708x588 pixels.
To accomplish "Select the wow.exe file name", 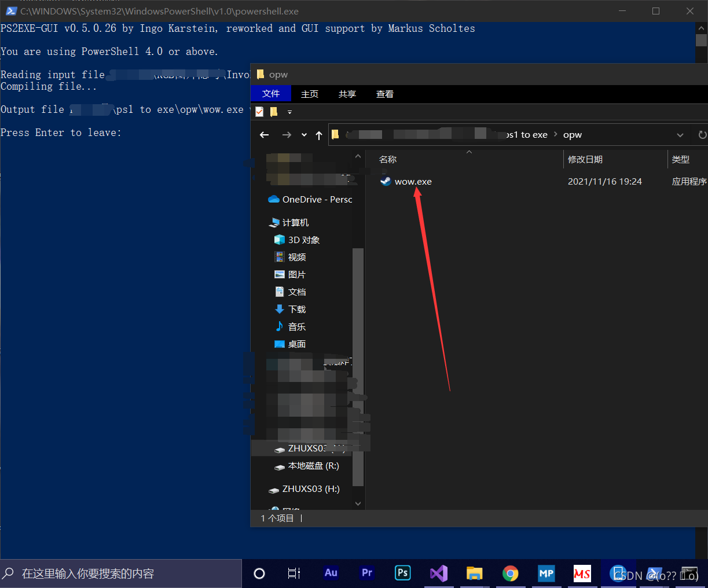I will (413, 182).
